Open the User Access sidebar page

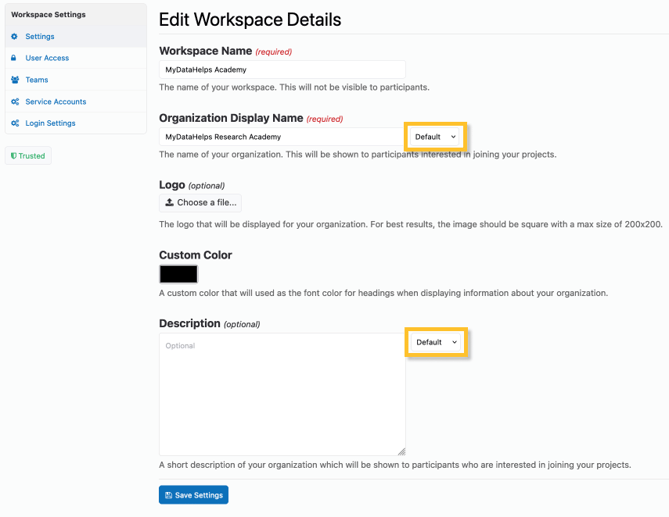47,58
